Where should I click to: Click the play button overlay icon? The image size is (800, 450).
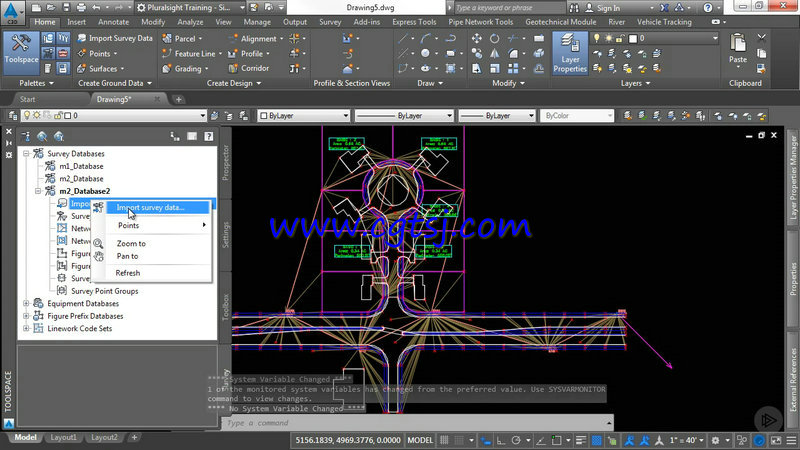coord(768,420)
